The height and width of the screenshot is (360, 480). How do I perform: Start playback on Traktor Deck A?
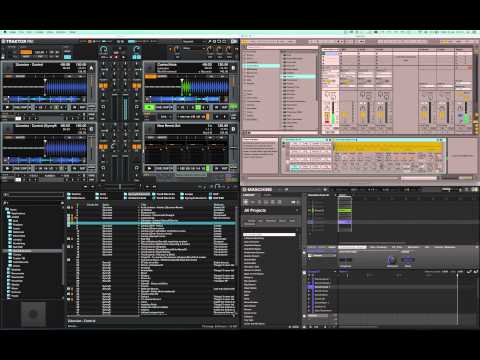point(7,107)
